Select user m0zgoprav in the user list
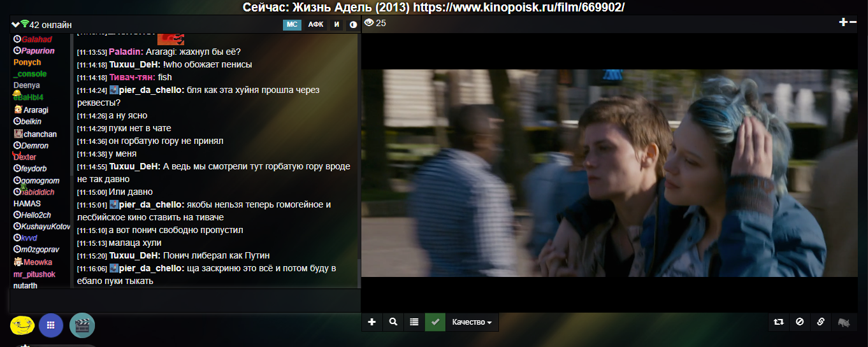 (x=41, y=250)
